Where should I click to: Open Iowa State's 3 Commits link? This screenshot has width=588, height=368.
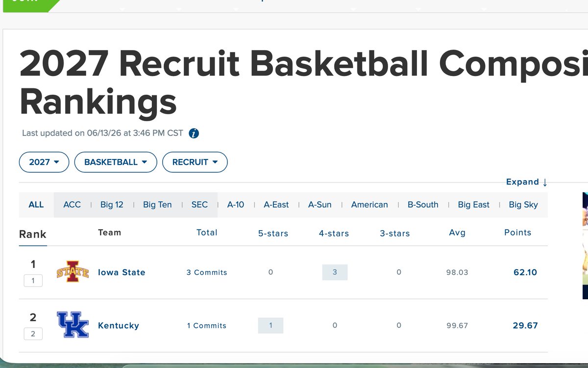tap(207, 272)
